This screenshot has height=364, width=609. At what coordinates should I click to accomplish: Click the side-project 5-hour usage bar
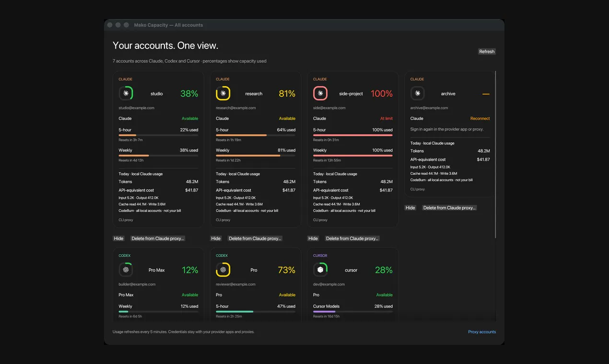tap(353, 136)
